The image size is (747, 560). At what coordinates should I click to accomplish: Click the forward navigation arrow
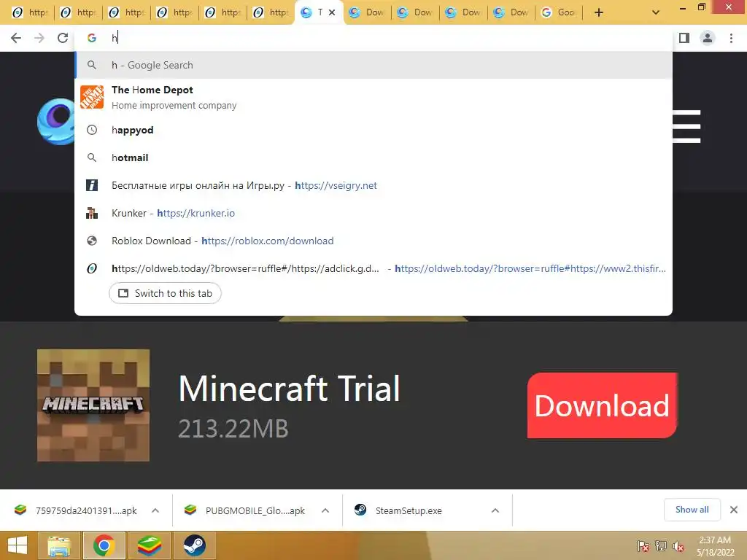click(x=39, y=38)
